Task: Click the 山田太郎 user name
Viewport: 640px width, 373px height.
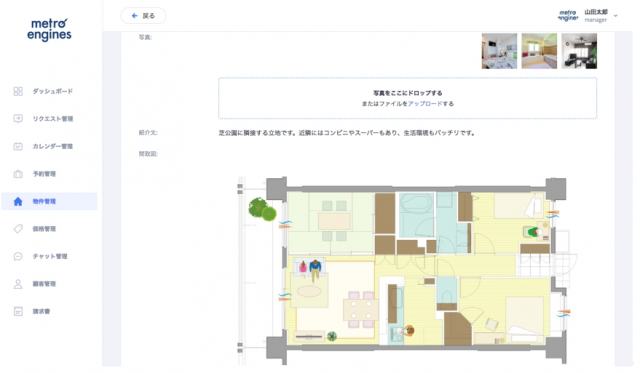Action: [596, 12]
